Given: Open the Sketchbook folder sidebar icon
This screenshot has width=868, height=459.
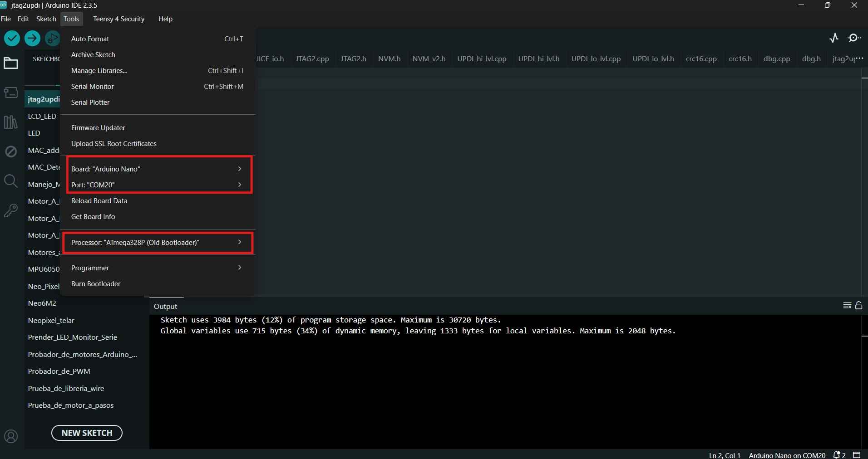Looking at the screenshot, I should [x=11, y=63].
